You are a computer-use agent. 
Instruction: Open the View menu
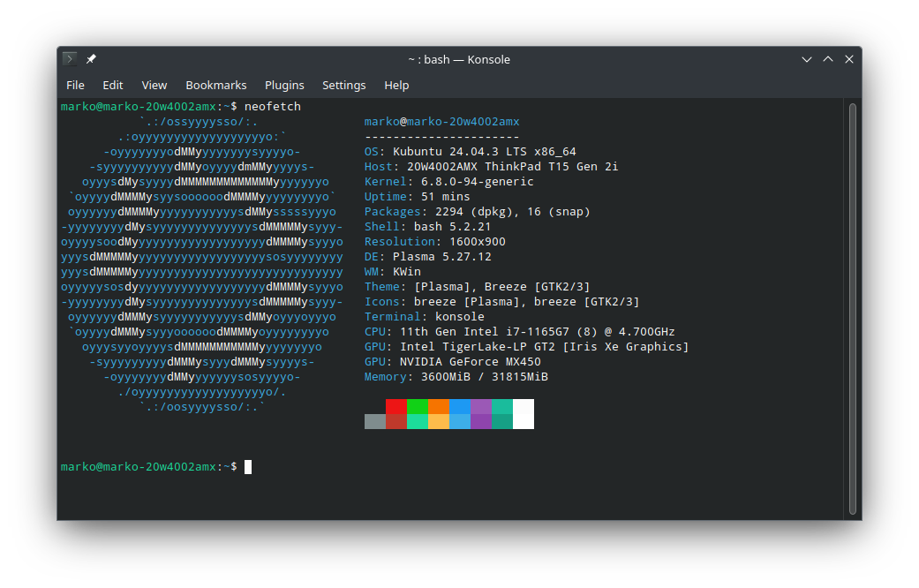click(x=154, y=85)
